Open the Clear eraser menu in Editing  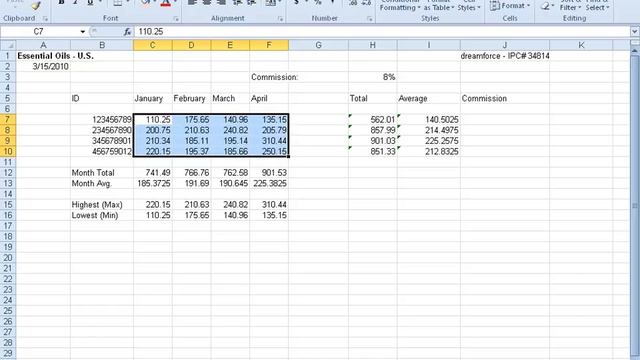(547, 6)
